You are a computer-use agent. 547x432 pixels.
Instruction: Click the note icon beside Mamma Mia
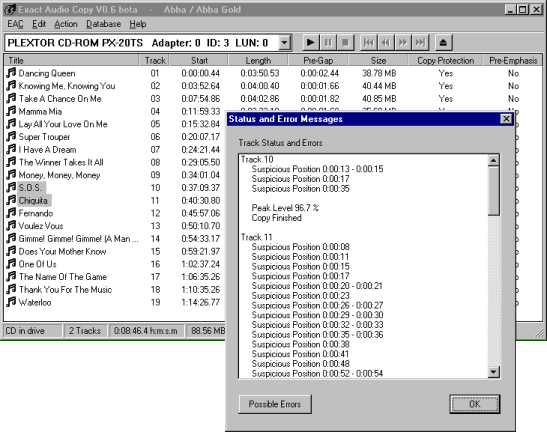pyautogui.click(x=11, y=111)
